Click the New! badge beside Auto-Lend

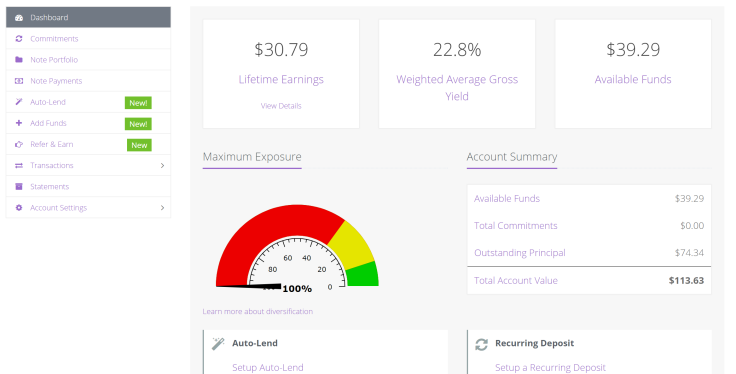[138, 103]
